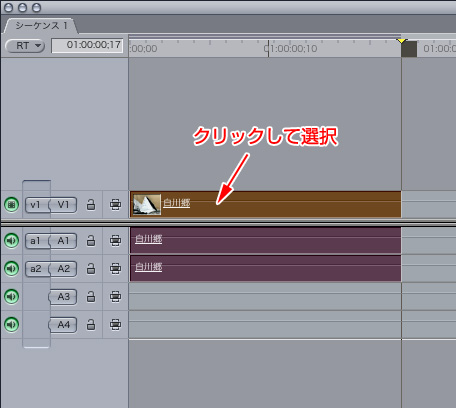456x408 pixels.
Task: Select the 白川郷 audio clip on A1
Action: [266, 240]
